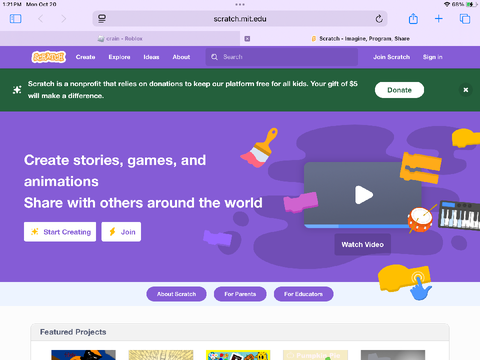
Task: Click the Scratch logo
Action: click(x=49, y=57)
